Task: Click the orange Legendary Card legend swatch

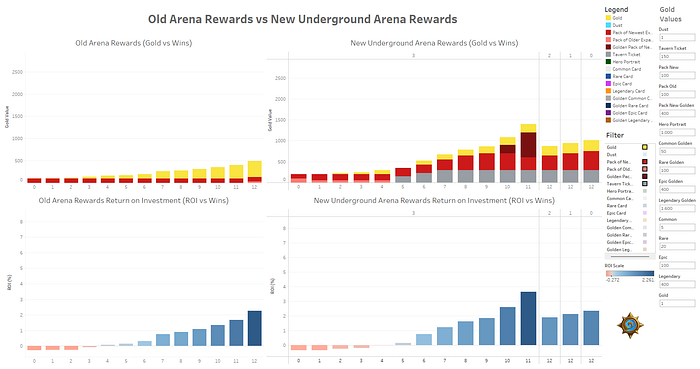Action: [x=608, y=91]
